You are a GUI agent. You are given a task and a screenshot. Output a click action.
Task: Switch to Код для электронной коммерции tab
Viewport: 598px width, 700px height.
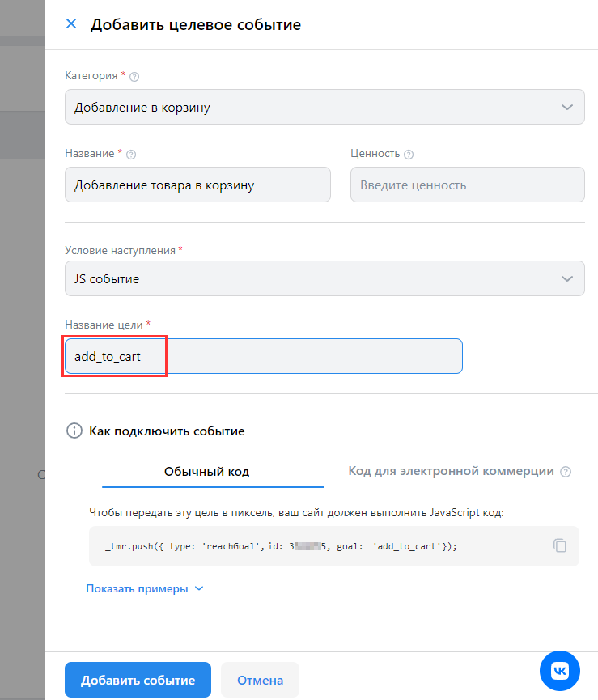pos(451,471)
